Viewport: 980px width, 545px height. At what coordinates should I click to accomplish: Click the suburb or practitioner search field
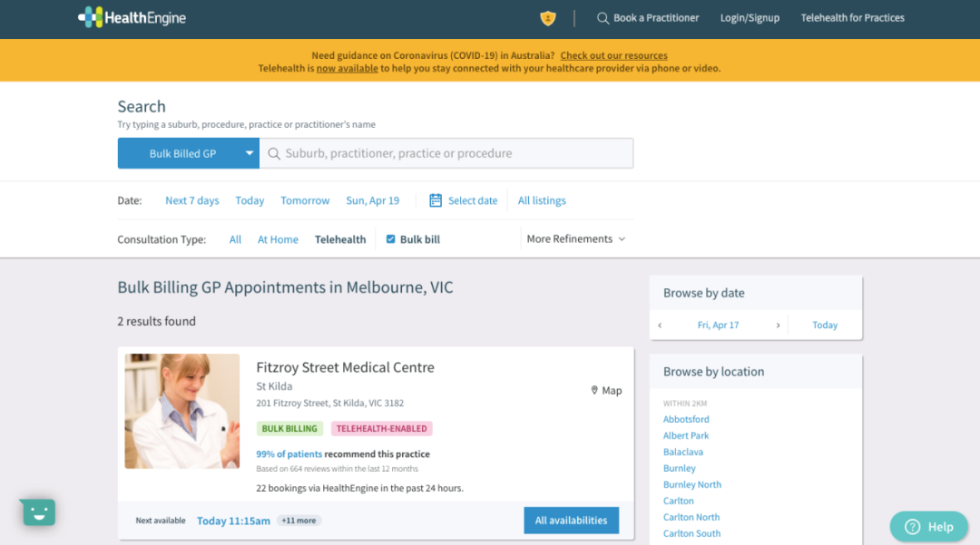(446, 153)
